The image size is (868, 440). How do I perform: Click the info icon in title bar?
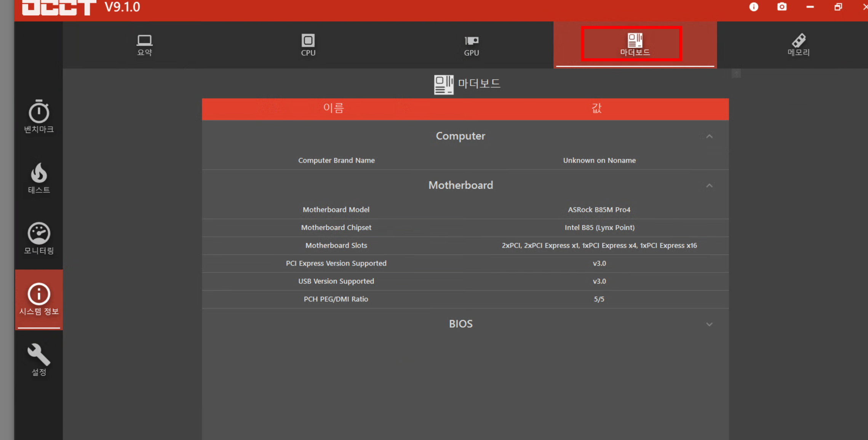click(753, 7)
